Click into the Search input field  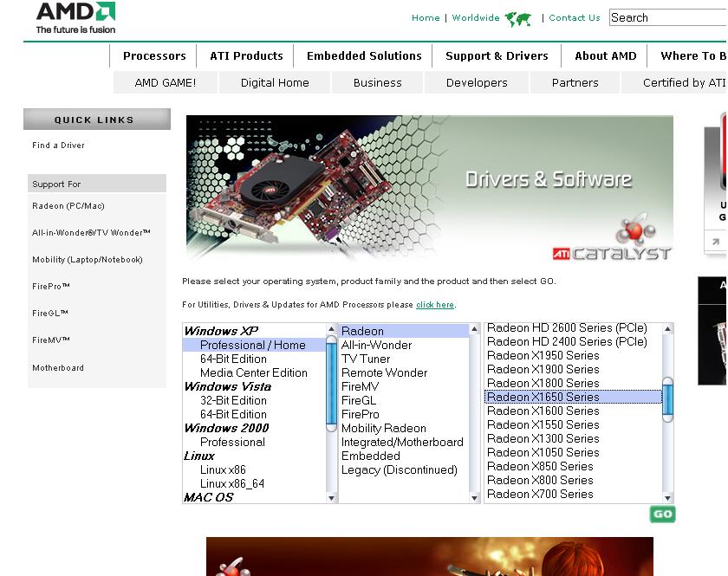(667, 17)
